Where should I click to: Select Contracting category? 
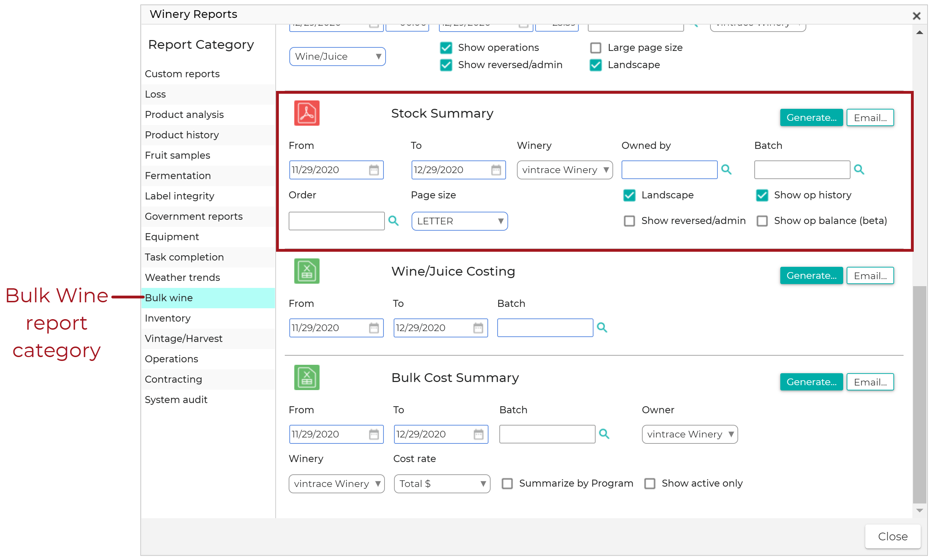pos(208,380)
